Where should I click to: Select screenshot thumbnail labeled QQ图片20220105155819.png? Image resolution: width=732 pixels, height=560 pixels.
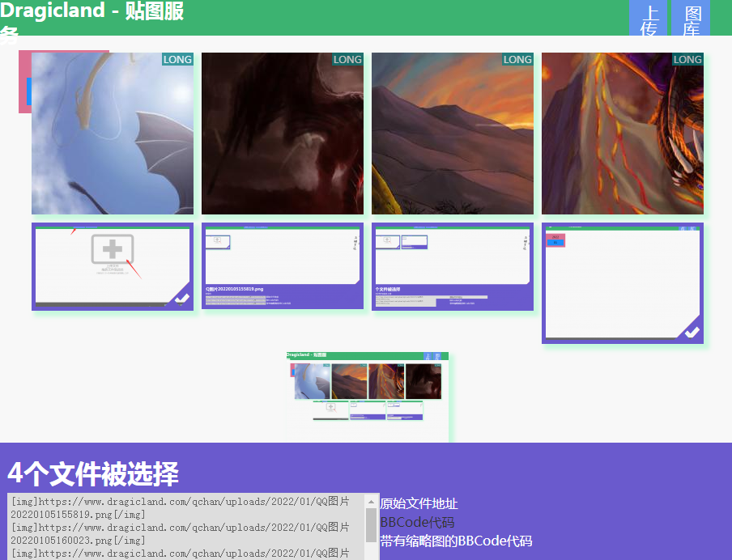[x=283, y=266]
